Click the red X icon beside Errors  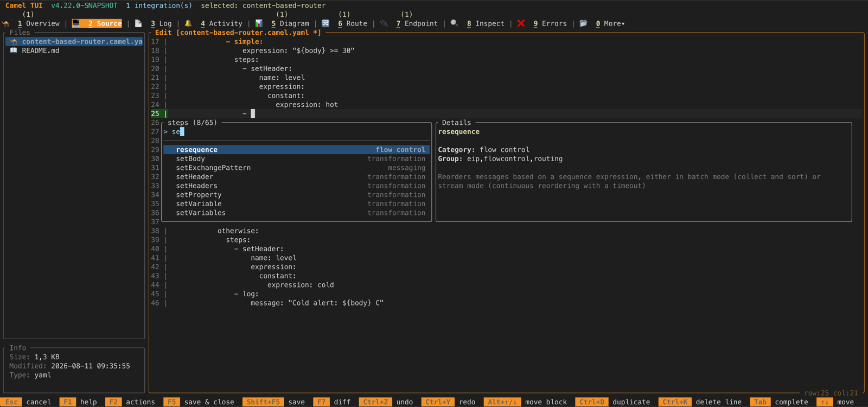coord(521,23)
